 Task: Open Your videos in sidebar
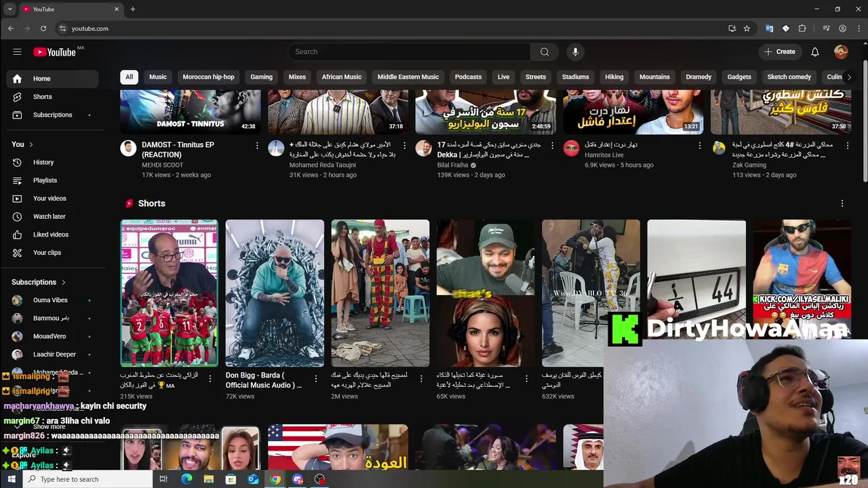coord(52,199)
